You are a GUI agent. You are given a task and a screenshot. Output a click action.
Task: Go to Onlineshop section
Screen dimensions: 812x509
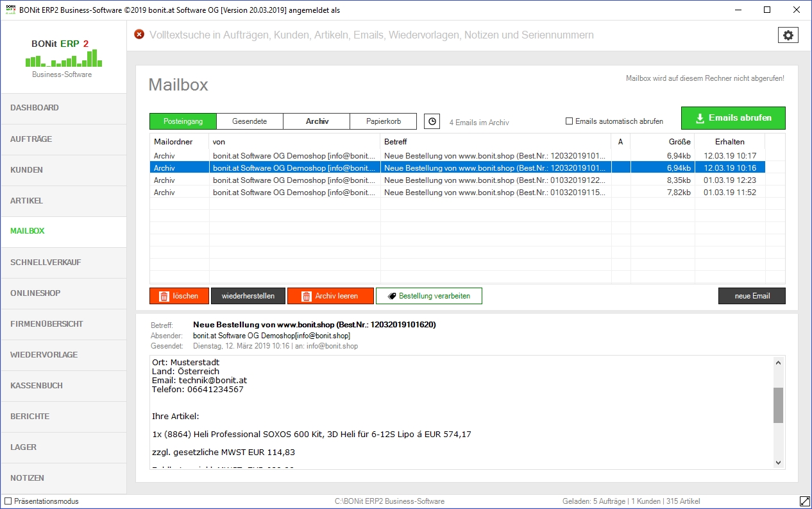coord(63,293)
